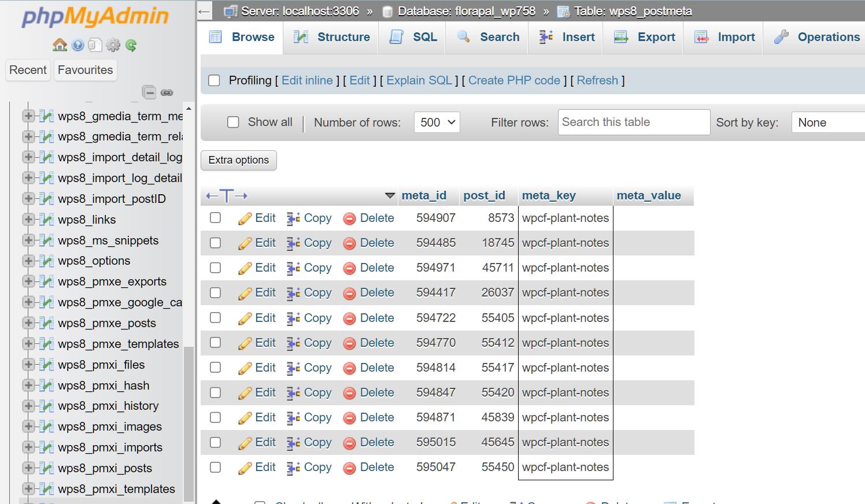Open the SQL tab

(x=413, y=37)
